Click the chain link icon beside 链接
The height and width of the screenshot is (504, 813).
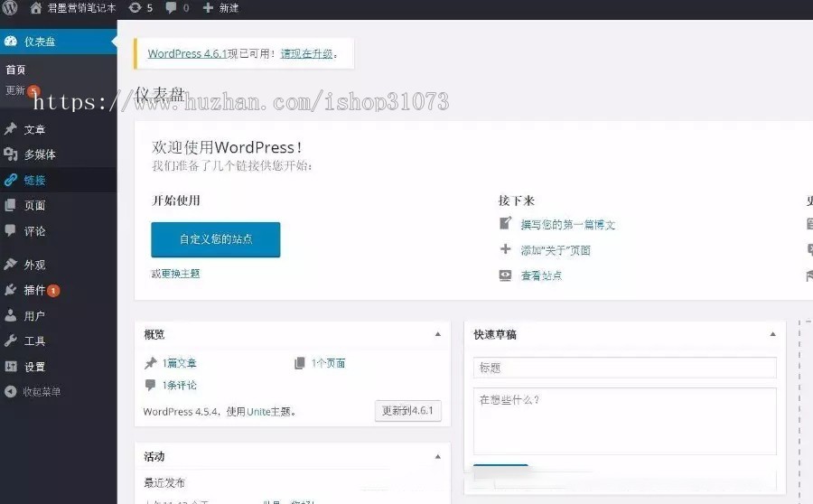tap(10, 180)
